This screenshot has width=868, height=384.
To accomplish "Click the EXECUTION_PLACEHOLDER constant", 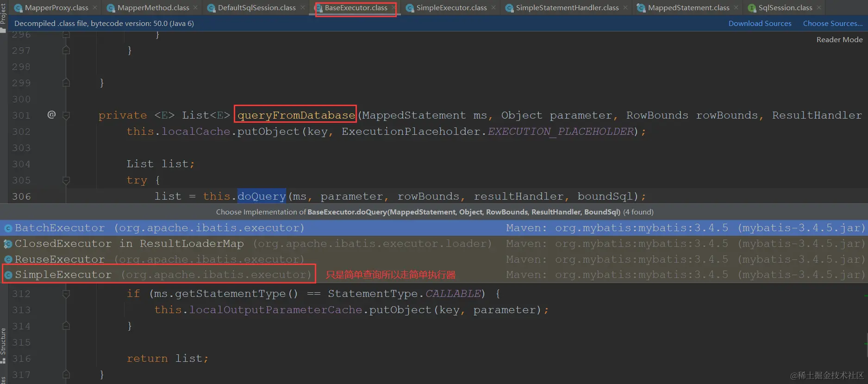I will tap(561, 132).
